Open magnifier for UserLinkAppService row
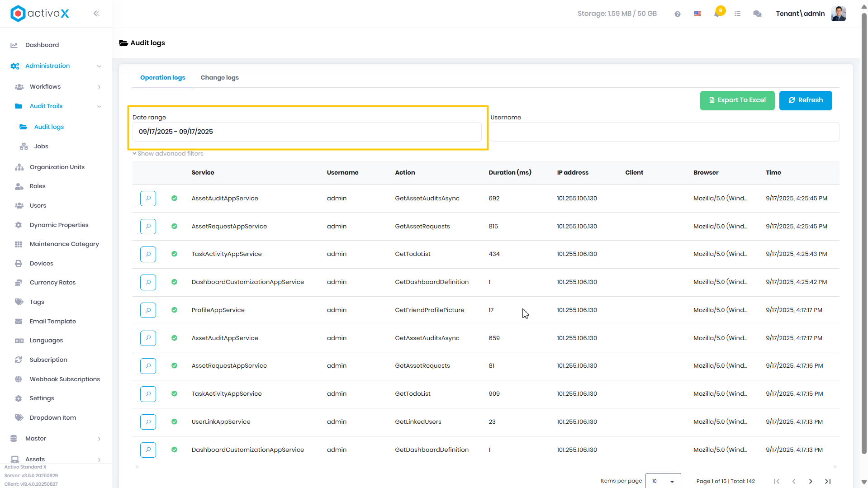The height and width of the screenshot is (488, 868). [x=148, y=422]
